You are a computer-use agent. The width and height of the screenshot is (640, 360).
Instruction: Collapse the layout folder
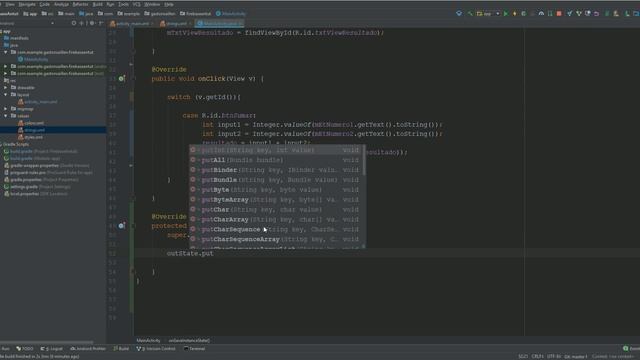[x=6, y=95]
